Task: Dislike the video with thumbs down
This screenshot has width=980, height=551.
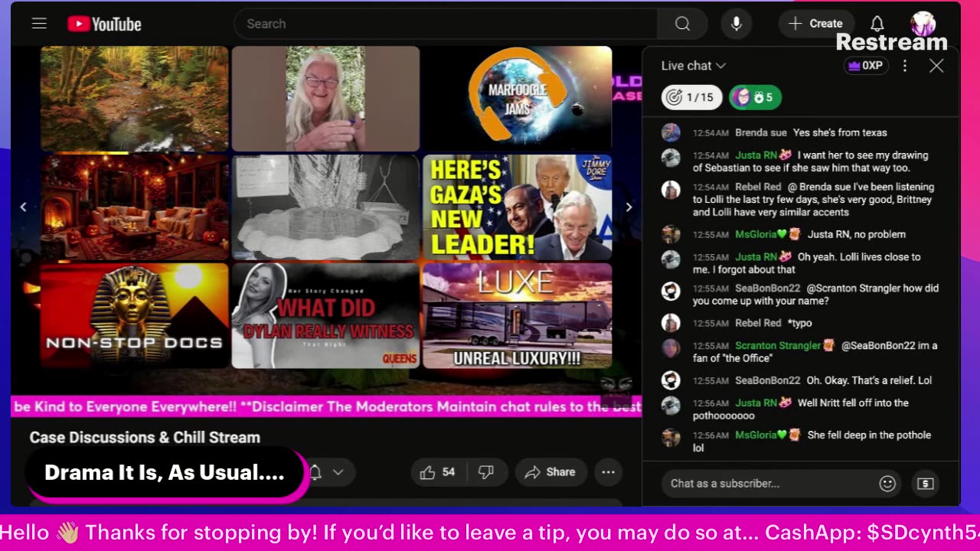Action: click(485, 472)
